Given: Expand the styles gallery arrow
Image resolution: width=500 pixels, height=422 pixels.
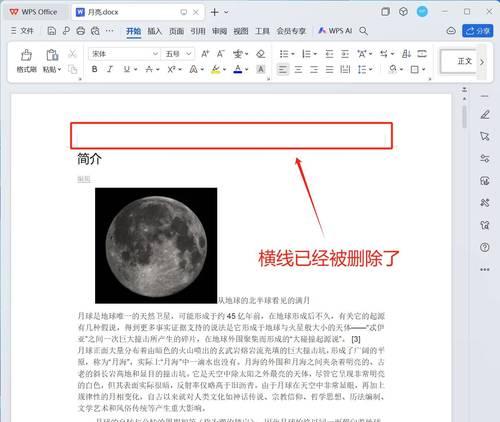Looking at the screenshot, I should [x=482, y=62].
